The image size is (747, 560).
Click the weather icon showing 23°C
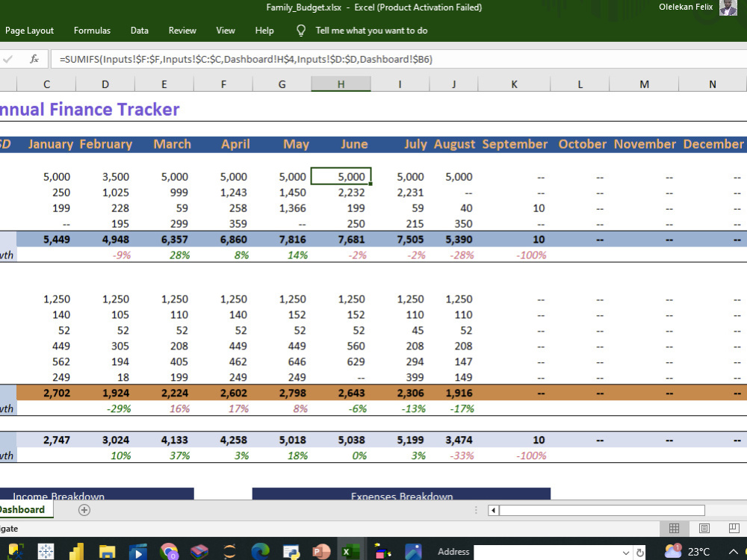click(x=673, y=551)
